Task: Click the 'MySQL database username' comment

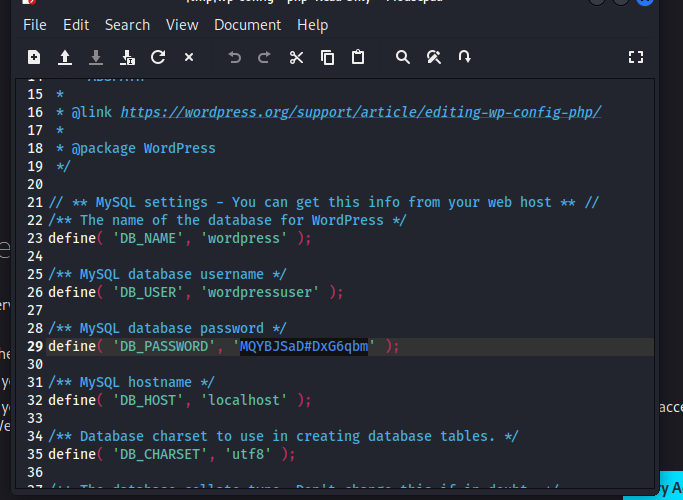Action: tap(167, 274)
